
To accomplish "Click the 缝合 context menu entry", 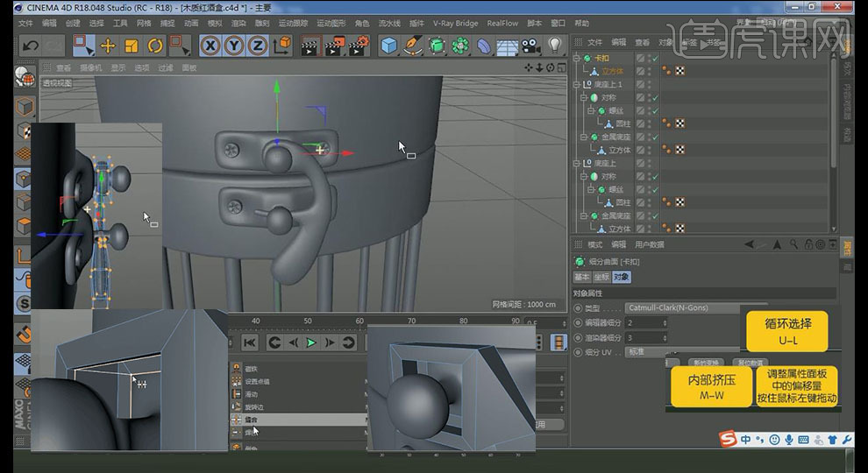I will pos(298,420).
